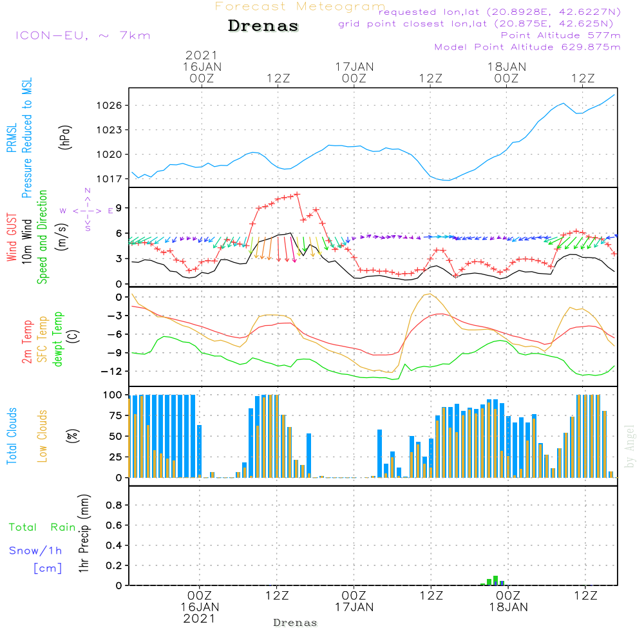Click the wind direction compass rose legend

tap(87, 211)
